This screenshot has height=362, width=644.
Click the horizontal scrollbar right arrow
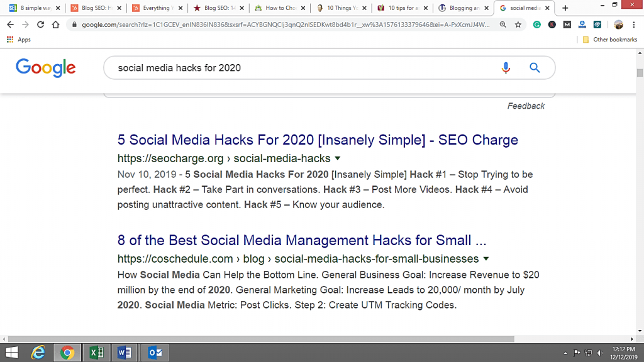pos(632,339)
